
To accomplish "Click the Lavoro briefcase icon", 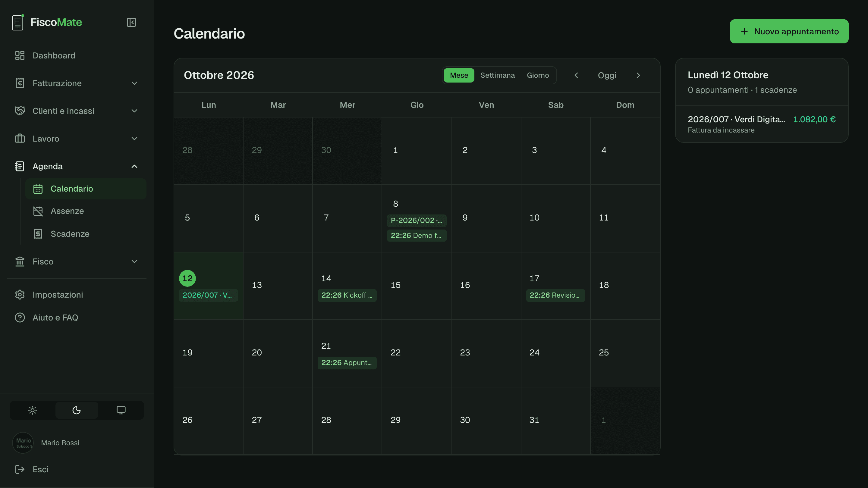I will click(20, 139).
